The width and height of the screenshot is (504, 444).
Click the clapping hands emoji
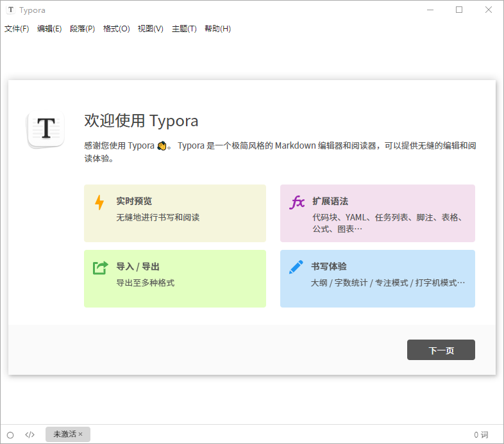162,146
